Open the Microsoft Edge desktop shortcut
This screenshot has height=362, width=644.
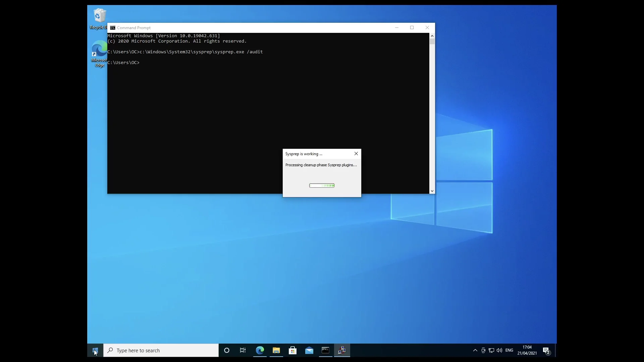click(99, 54)
